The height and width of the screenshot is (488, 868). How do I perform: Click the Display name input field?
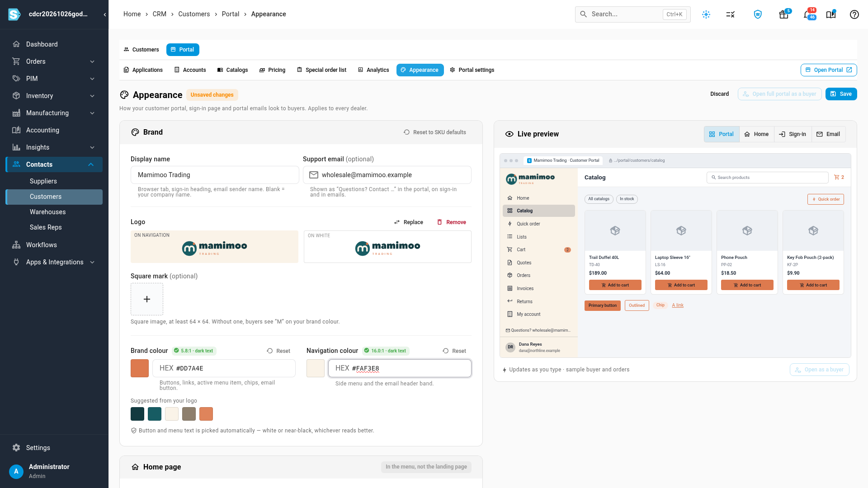tap(215, 175)
